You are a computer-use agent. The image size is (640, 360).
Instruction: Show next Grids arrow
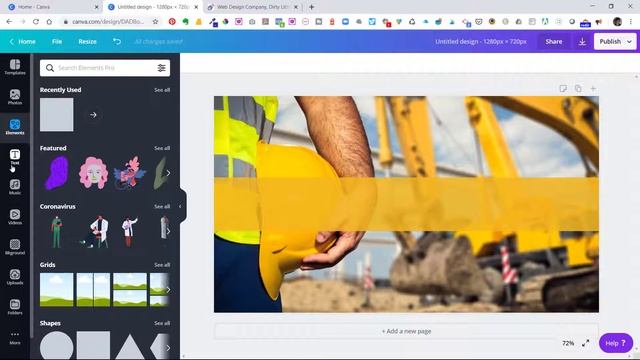coord(168,290)
